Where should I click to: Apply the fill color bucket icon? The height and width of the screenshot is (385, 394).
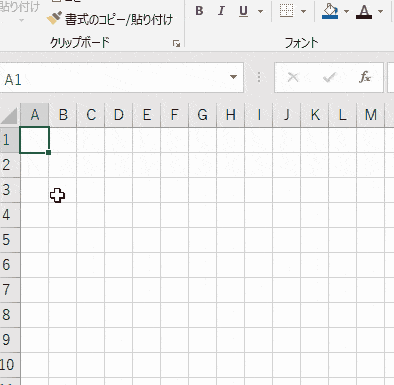click(330, 11)
